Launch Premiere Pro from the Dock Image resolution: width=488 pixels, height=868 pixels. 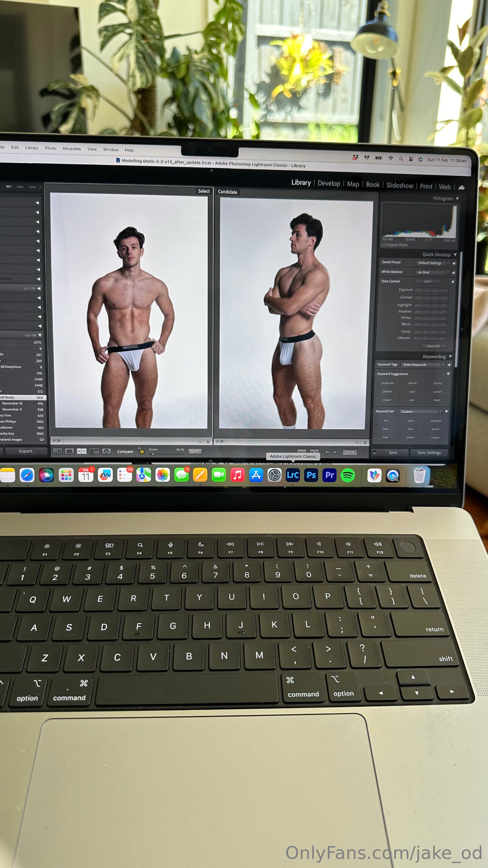click(329, 475)
